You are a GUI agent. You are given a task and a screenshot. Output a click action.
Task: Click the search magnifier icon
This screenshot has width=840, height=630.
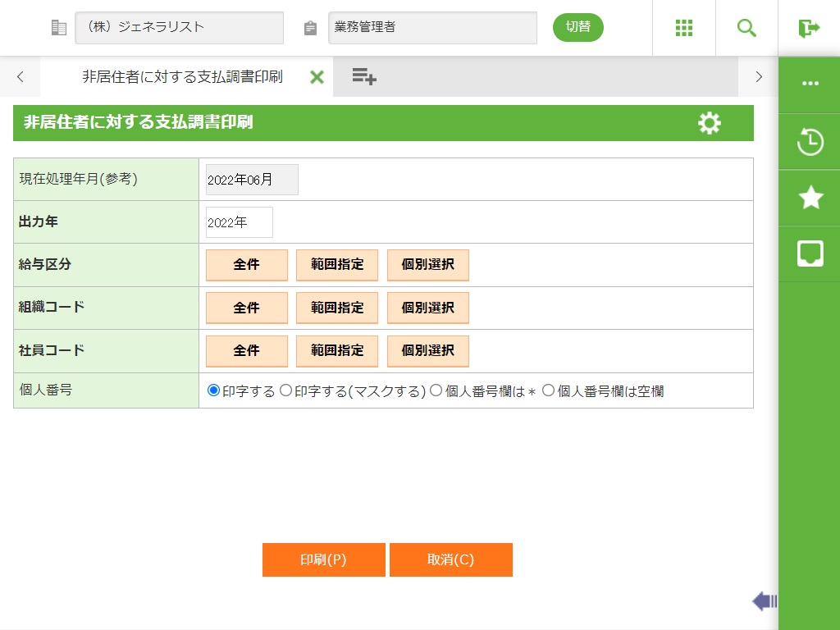746,28
